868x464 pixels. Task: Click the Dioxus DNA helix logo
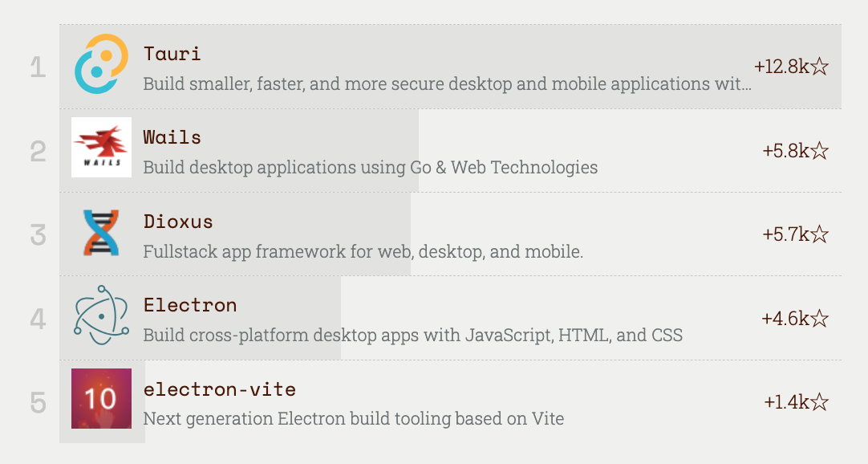click(101, 233)
